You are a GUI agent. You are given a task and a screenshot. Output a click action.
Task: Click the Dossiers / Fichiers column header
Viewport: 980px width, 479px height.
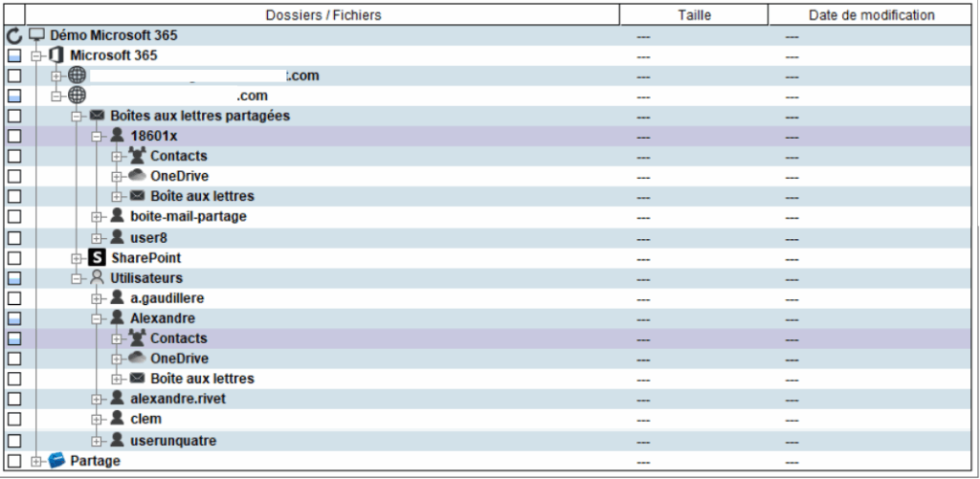(x=323, y=15)
